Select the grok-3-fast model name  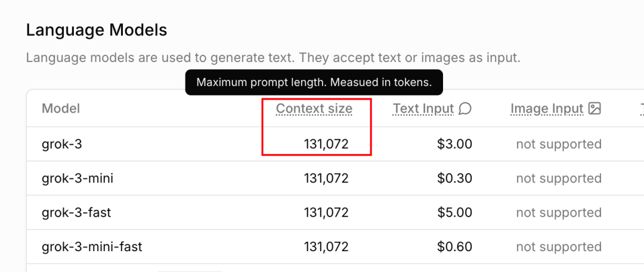click(x=76, y=212)
